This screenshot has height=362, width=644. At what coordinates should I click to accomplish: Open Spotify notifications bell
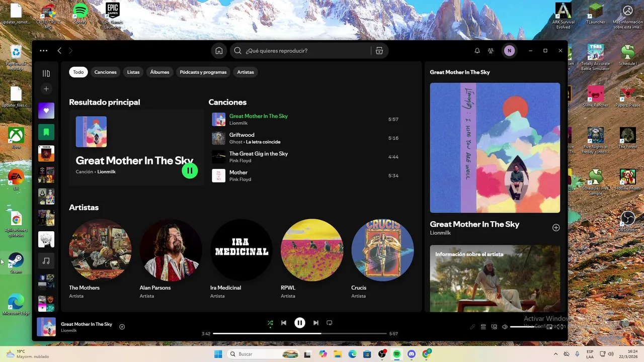tap(477, 51)
